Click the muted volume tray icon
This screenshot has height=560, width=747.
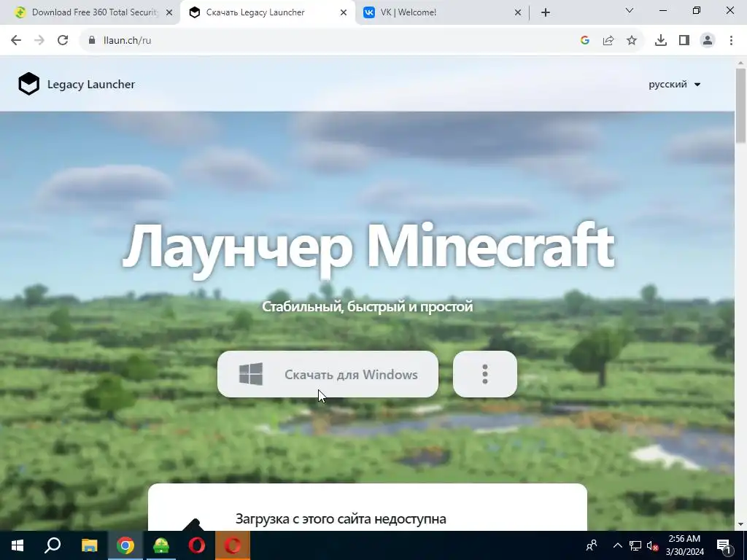pyautogui.click(x=653, y=545)
